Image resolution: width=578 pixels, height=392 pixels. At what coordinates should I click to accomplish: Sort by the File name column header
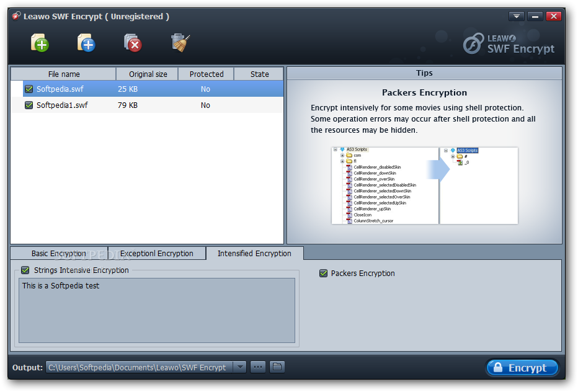coord(63,74)
